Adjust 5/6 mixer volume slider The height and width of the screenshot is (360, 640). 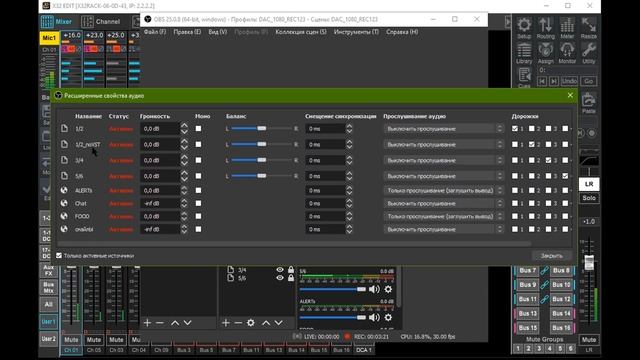[x=333, y=289]
